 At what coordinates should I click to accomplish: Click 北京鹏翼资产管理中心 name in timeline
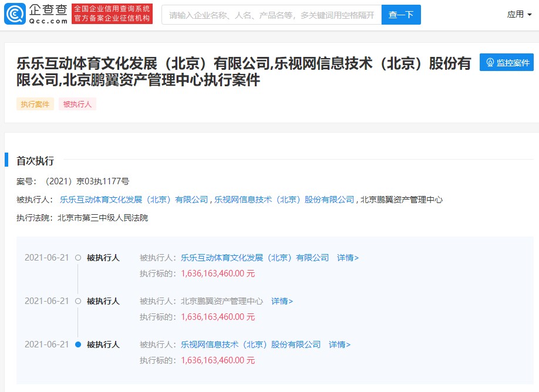click(x=222, y=301)
